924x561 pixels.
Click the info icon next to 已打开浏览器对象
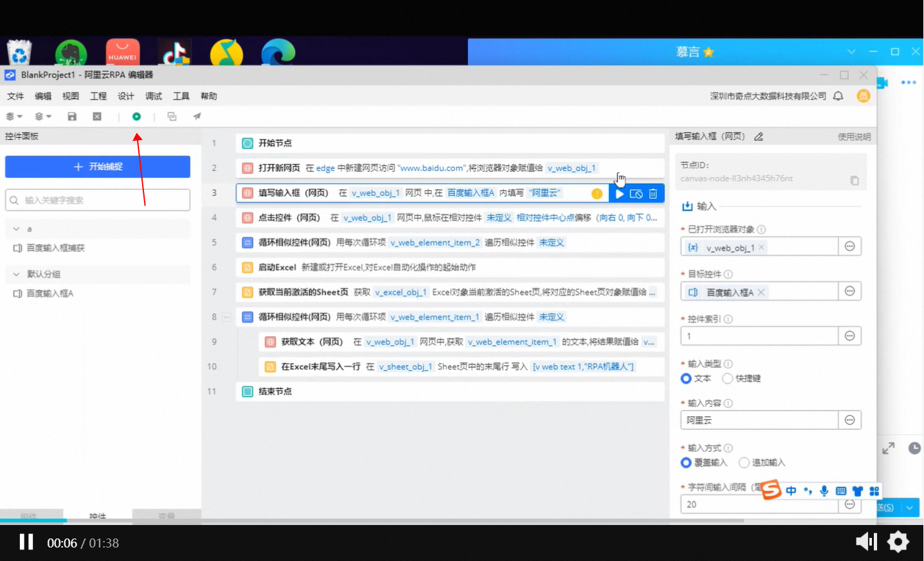(x=761, y=229)
